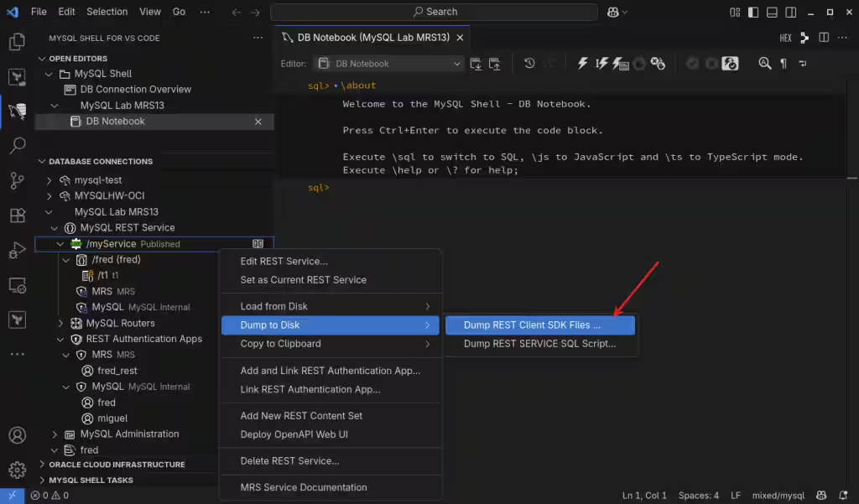Viewport: 859px width, 504px height.
Task: Open the File menu
Action: tap(39, 12)
